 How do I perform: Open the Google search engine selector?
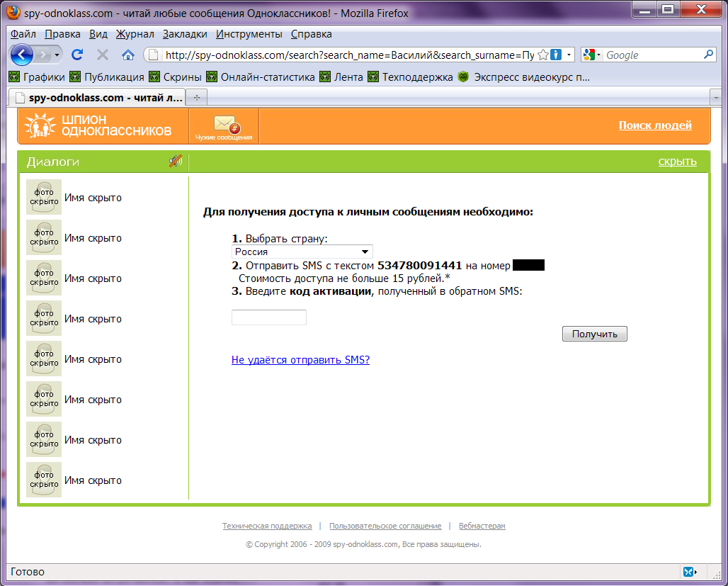pos(591,55)
